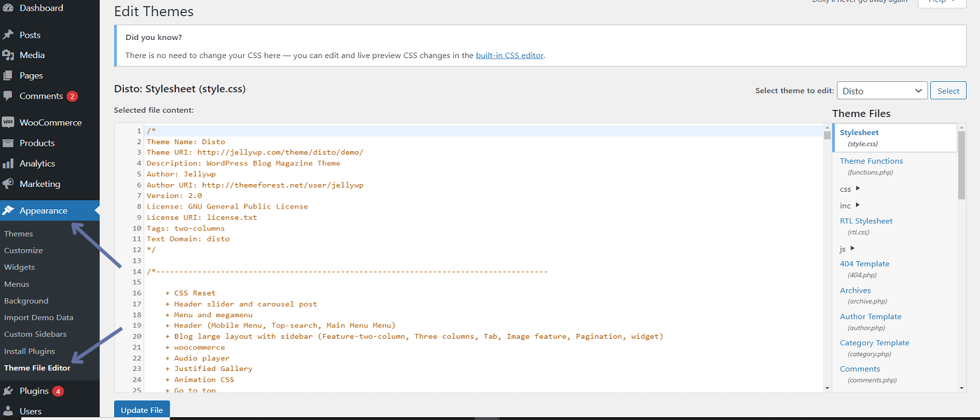Open the Stylesheet (style.css) file
Image resolution: width=980 pixels, height=420 pixels.
point(895,138)
